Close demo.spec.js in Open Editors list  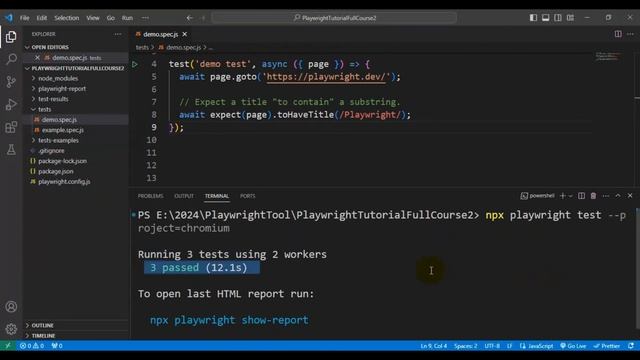coord(37,58)
